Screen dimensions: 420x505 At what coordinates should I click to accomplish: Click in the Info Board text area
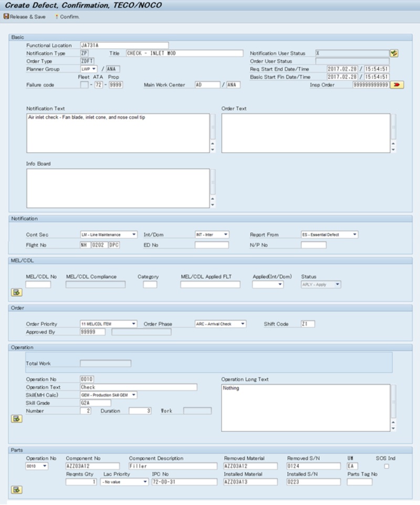(x=118, y=188)
